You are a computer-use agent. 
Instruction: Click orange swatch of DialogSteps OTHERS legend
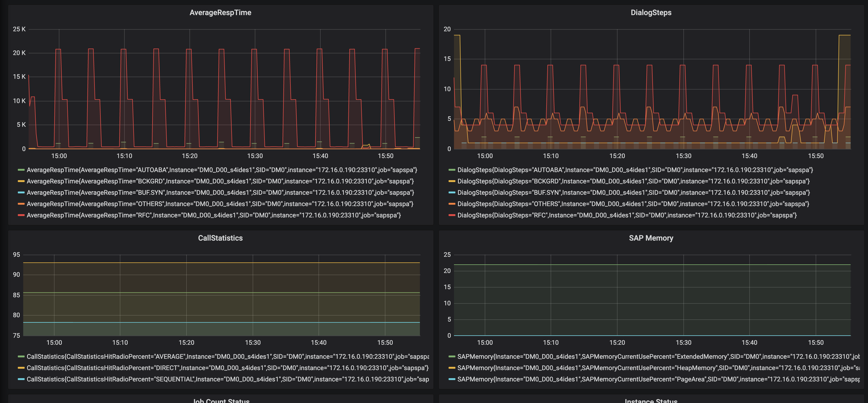tap(452, 204)
